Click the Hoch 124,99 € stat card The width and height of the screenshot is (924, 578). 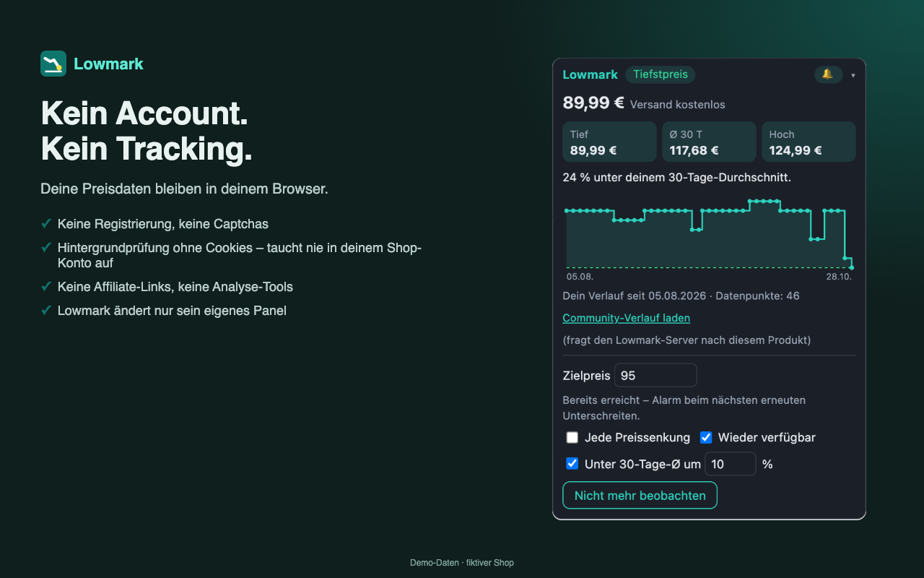pos(809,142)
